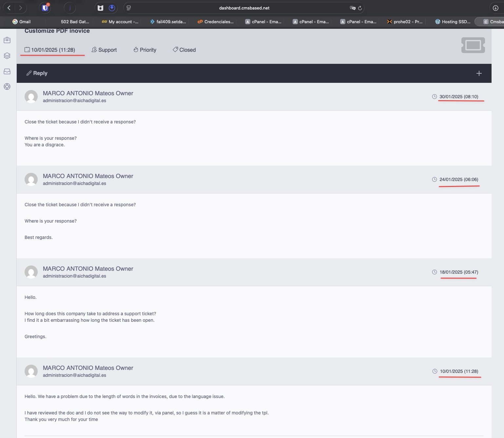The height and width of the screenshot is (438, 504).
Task: Expand the reply form with plus icon
Action: point(479,73)
